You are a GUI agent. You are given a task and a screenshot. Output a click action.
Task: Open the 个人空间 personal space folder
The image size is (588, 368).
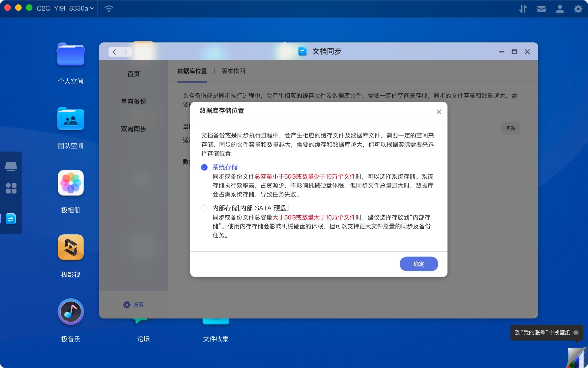[x=71, y=55]
